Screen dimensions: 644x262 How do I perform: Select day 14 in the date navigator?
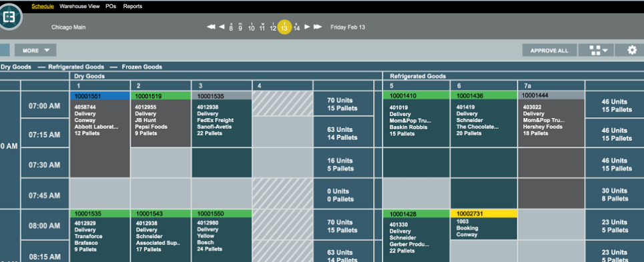(296, 27)
